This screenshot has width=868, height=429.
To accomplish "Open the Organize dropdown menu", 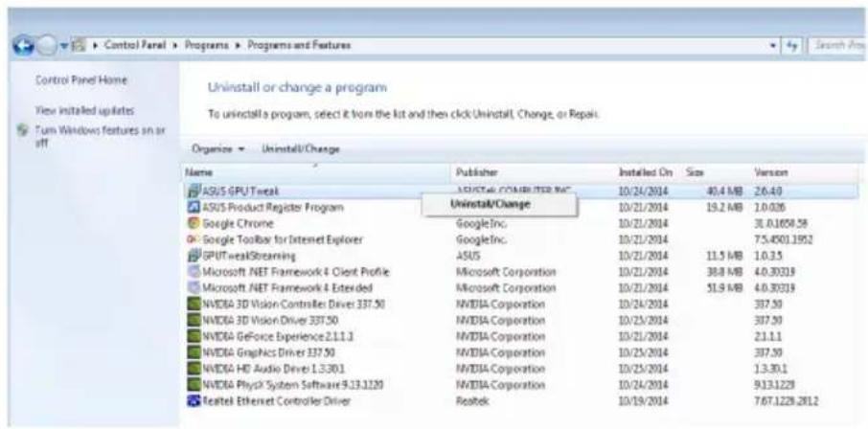I will (218, 149).
